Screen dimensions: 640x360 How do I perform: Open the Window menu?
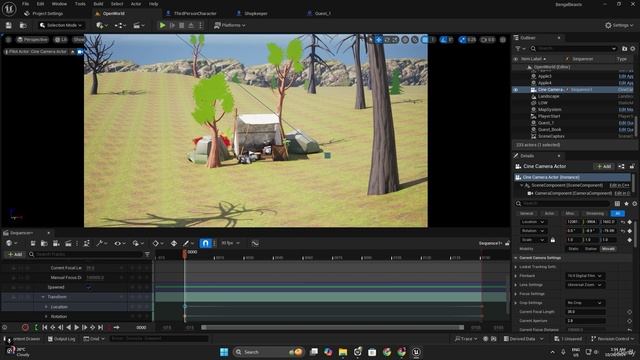coord(59,4)
